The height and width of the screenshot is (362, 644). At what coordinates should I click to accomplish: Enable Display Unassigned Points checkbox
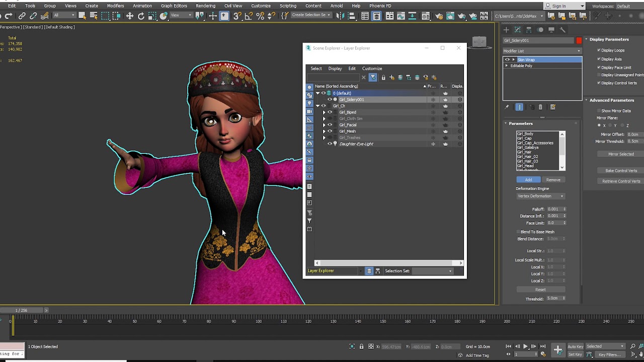coord(599,75)
